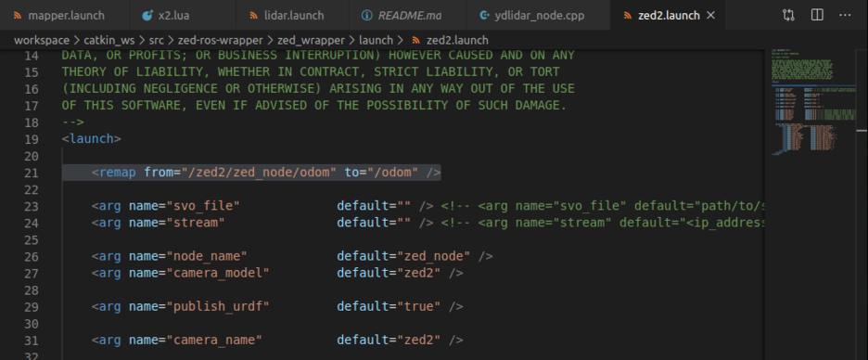Click the THEORY OF LIABILITY comment line
Image resolution: width=868 pixels, height=360 pixels.
(311, 72)
